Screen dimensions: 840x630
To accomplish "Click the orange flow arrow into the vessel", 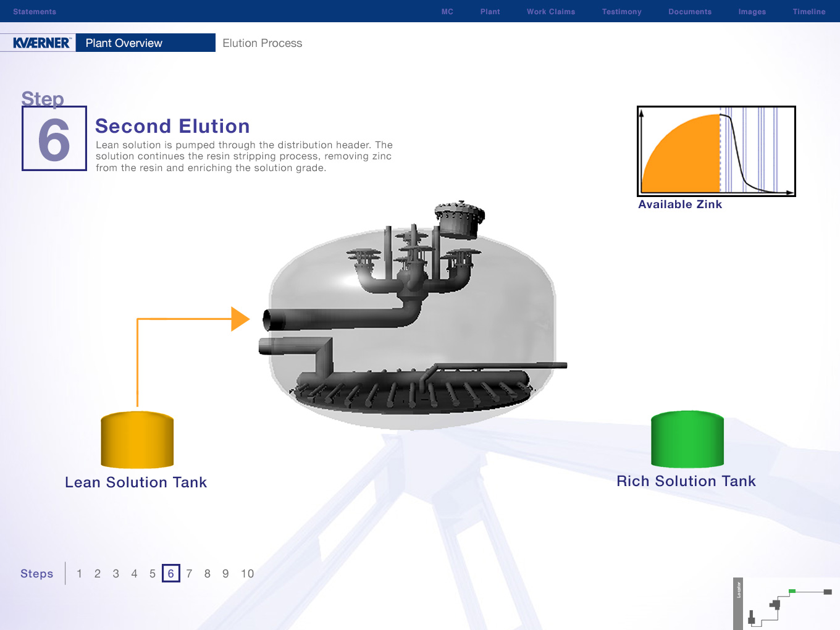I will (240, 319).
